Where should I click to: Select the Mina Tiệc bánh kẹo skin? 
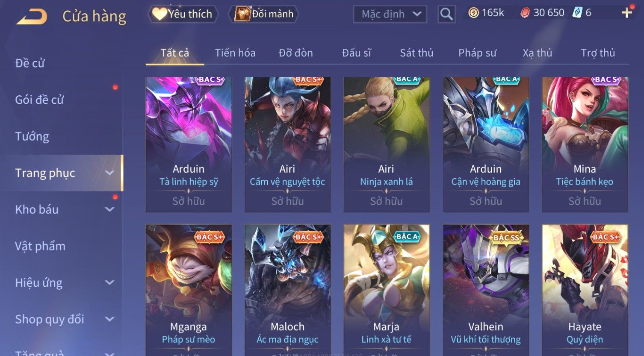coord(585,144)
